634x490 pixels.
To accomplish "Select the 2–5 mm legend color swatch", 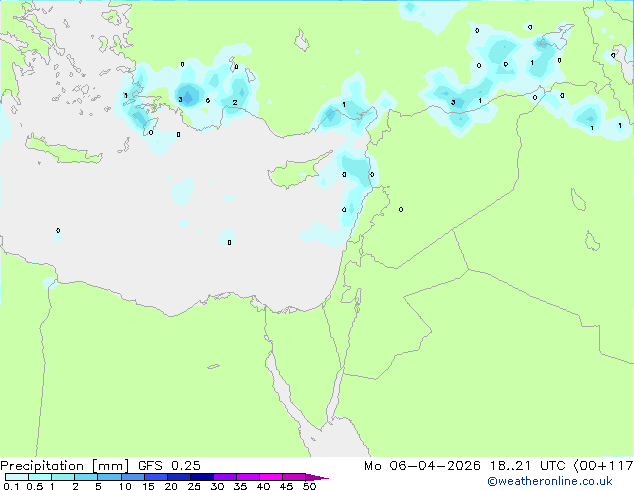I will coord(86,477).
